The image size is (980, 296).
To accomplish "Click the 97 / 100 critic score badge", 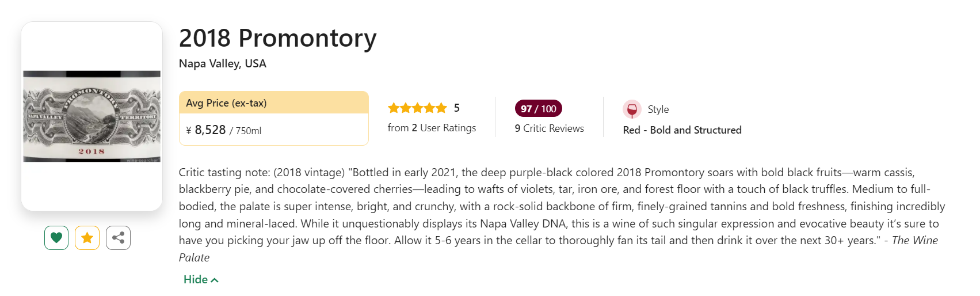I will (538, 109).
